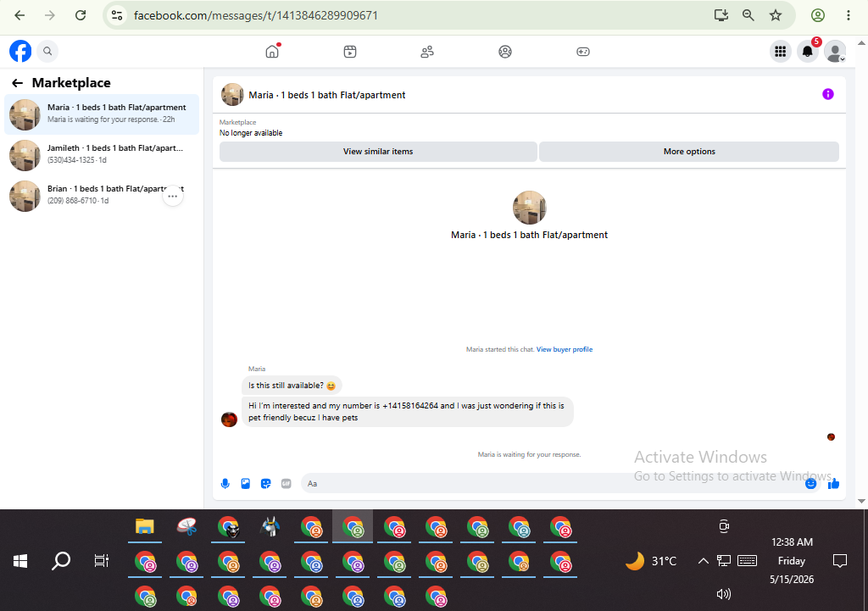Click the message about pets from Maria

tap(408, 412)
